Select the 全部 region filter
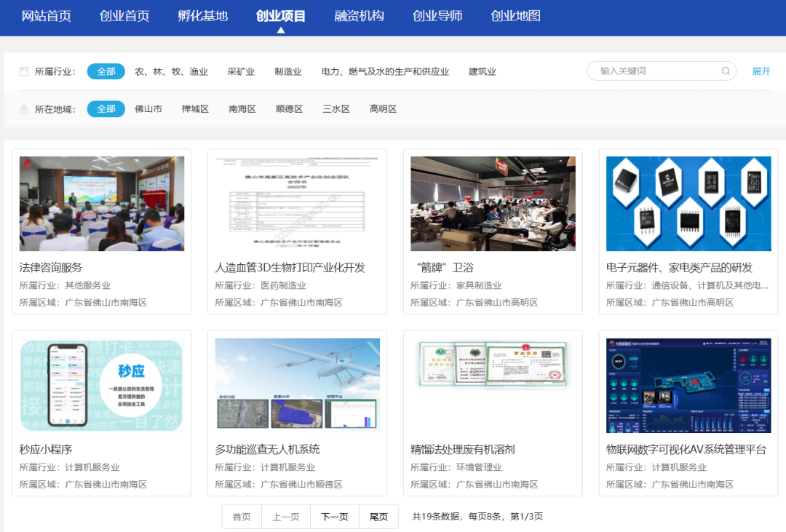The height and width of the screenshot is (532, 786). point(106,109)
